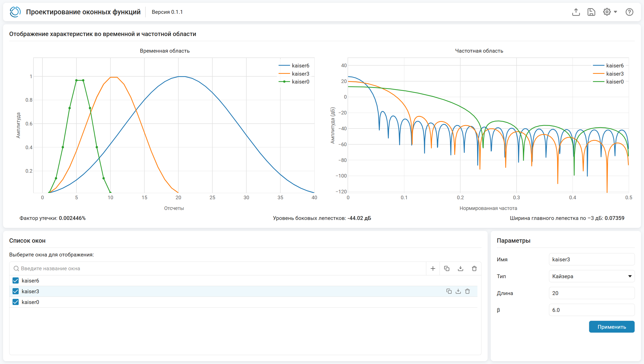Click the Фактор утечки value 0.002446%
The height and width of the screenshot is (364, 644).
click(72, 218)
